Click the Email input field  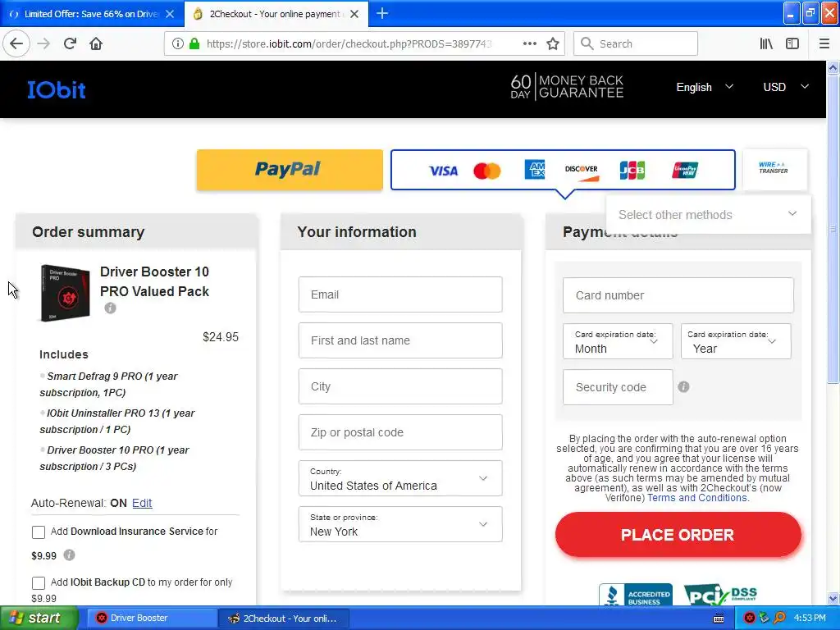pos(400,294)
